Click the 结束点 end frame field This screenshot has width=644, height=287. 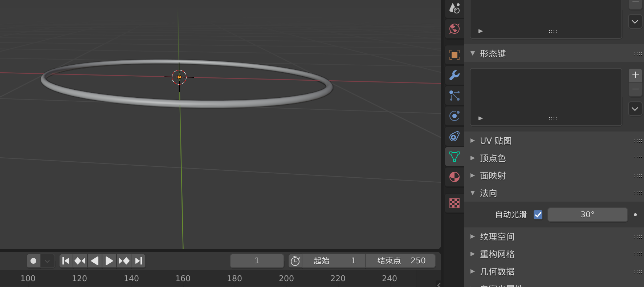[400, 261]
